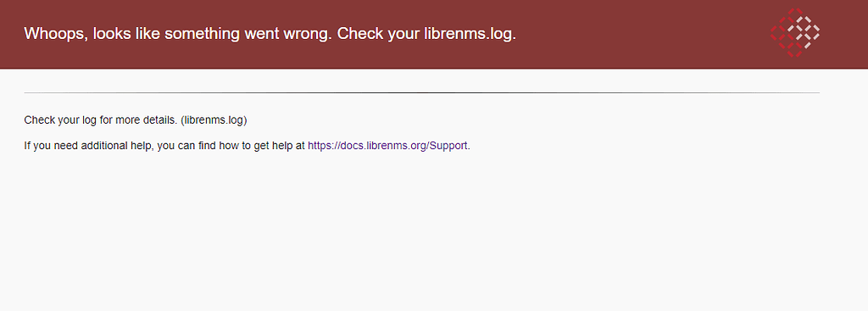Click "Check your librenms.log." in the banner

coord(427,34)
